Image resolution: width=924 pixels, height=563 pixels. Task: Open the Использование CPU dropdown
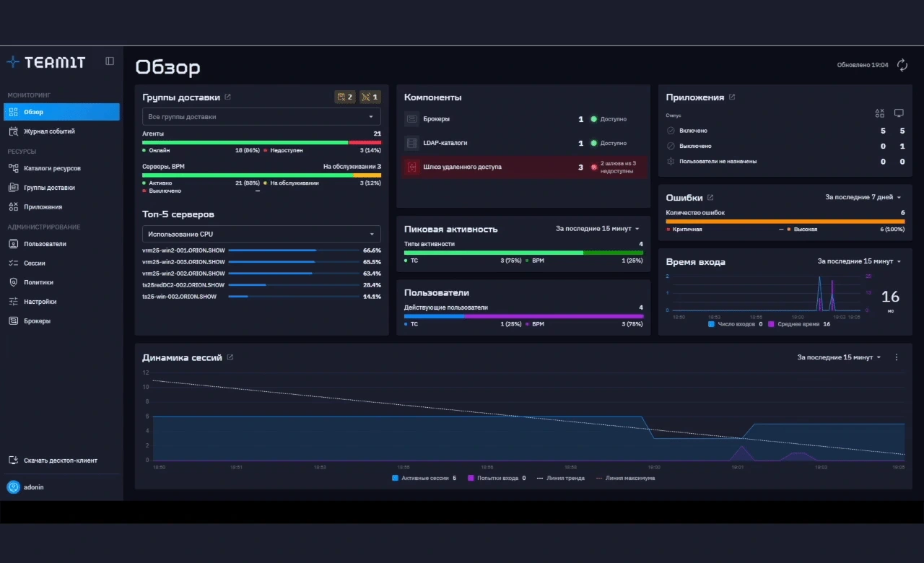click(261, 234)
